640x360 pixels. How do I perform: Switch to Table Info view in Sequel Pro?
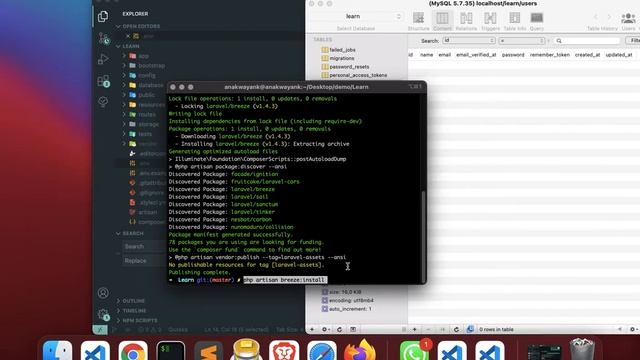pos(514,21)
